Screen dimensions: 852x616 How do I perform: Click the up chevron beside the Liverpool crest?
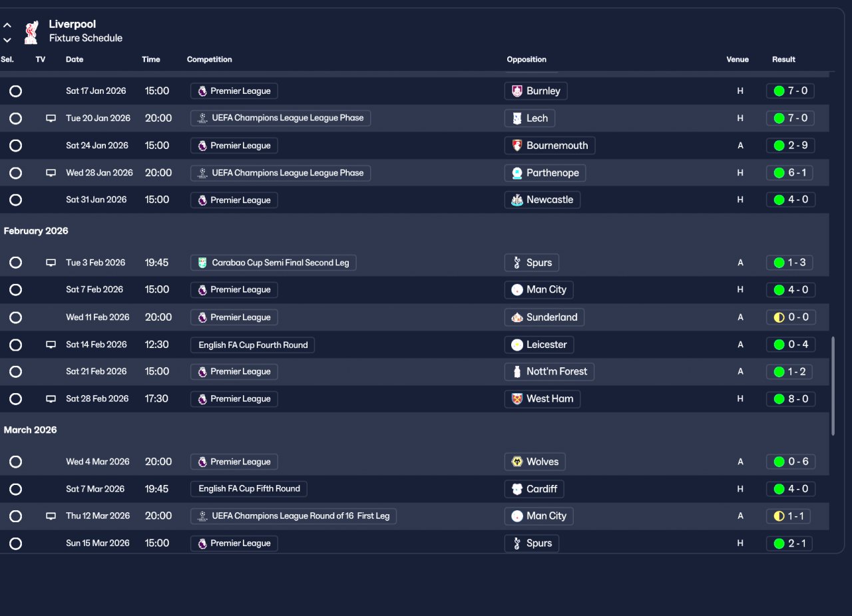pyautogui.click(x=7, y=25)
